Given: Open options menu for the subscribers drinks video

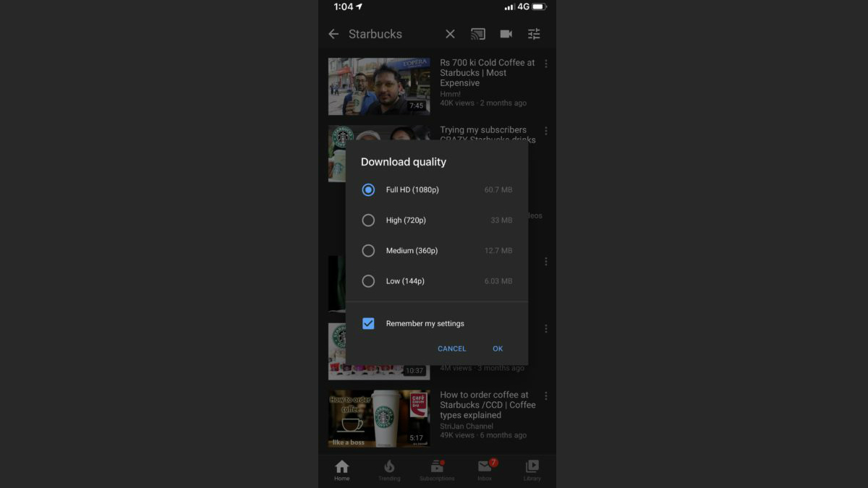Looking at the screenshot, I should point(546,130).
